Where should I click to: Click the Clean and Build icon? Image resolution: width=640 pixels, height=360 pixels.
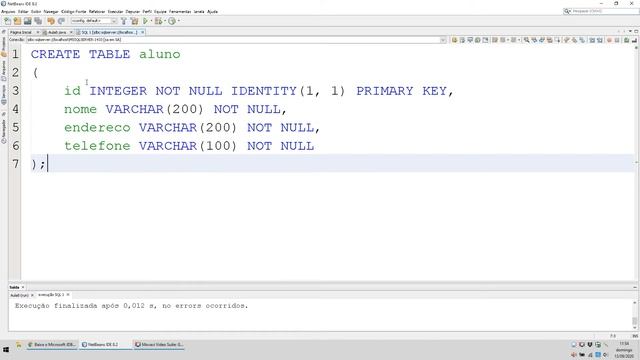(134, 21)
